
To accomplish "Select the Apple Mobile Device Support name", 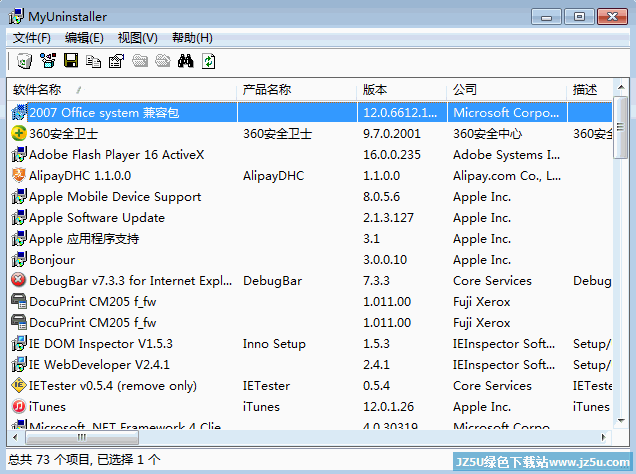I will click(x=115, y=197).
